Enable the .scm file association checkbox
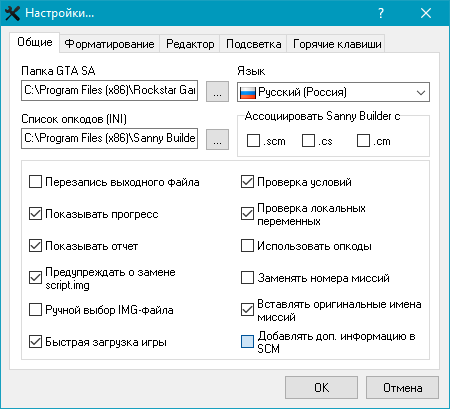Viewport: 450px width, 409px height. point(253,141)
